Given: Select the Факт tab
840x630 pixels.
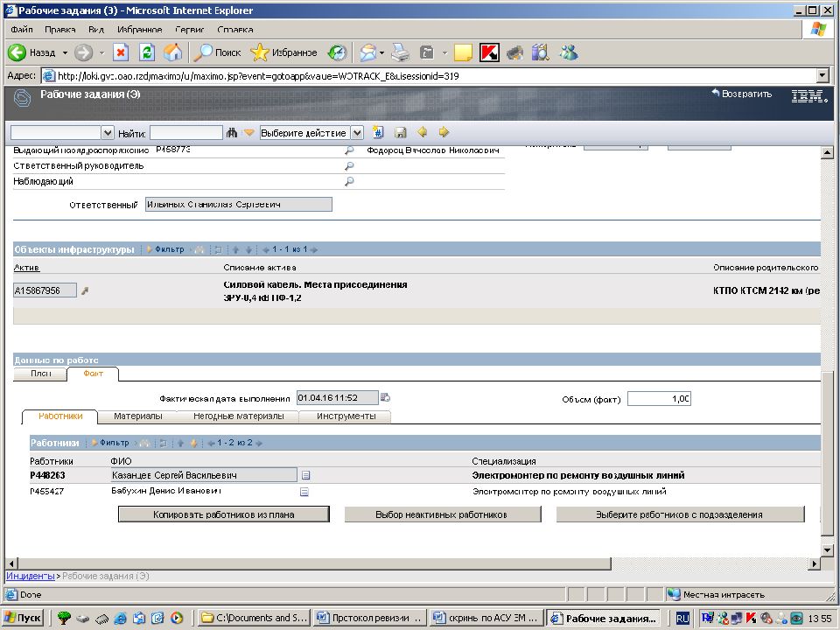Looking at the screenshot, I should click(x=93, y=374).
